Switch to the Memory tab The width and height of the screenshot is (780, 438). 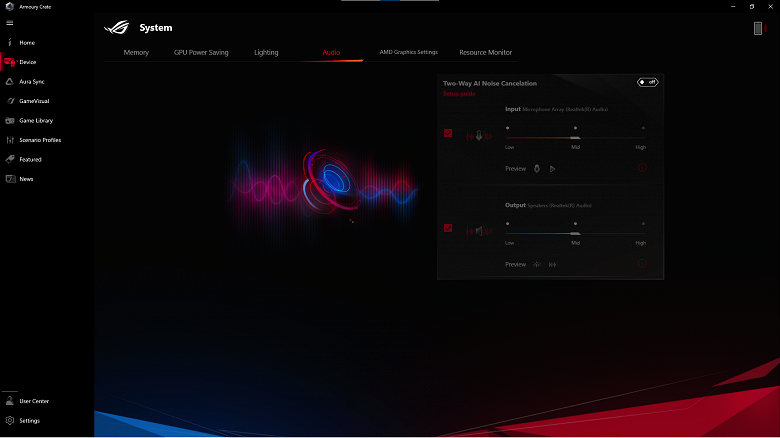[x=136, y=52]
